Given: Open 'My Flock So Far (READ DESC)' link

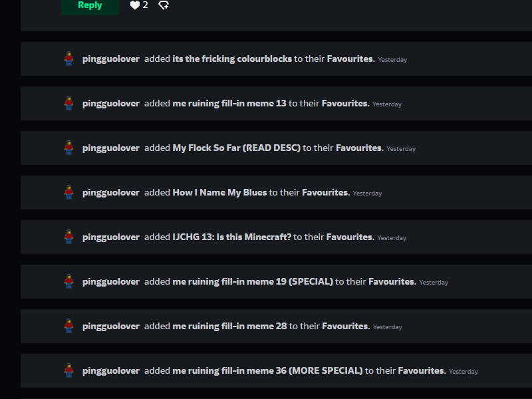Looking at the screenshot, I should [x=237, y=148].
